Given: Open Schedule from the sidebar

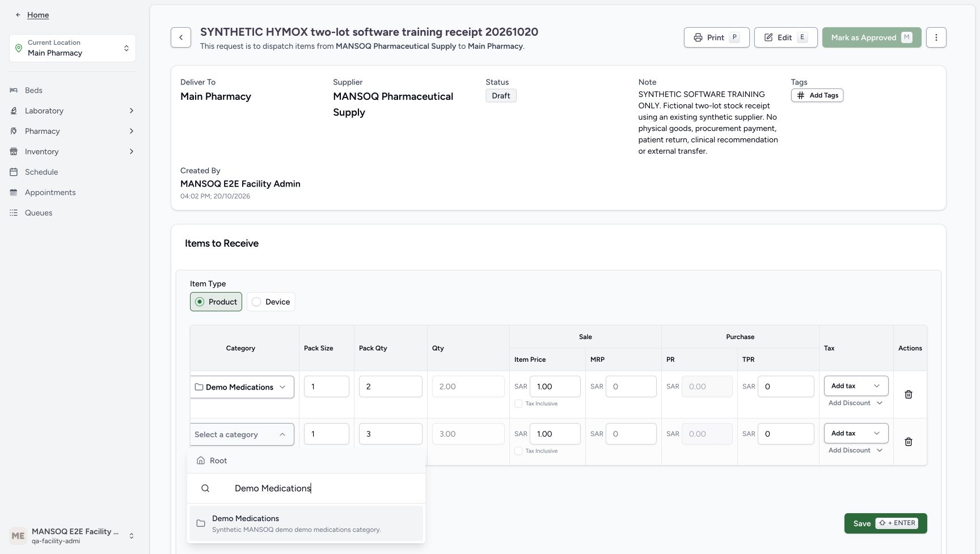Looking at the screenshot, I should click(41, 172).
